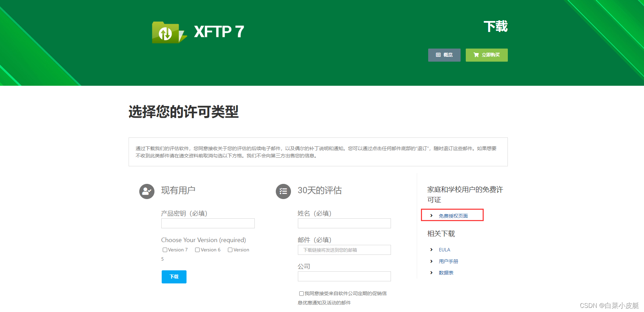The width and height of the screenshot is (644, 312).
Task: Click the 立即购买 purchase button
Action: coord(486,55)
